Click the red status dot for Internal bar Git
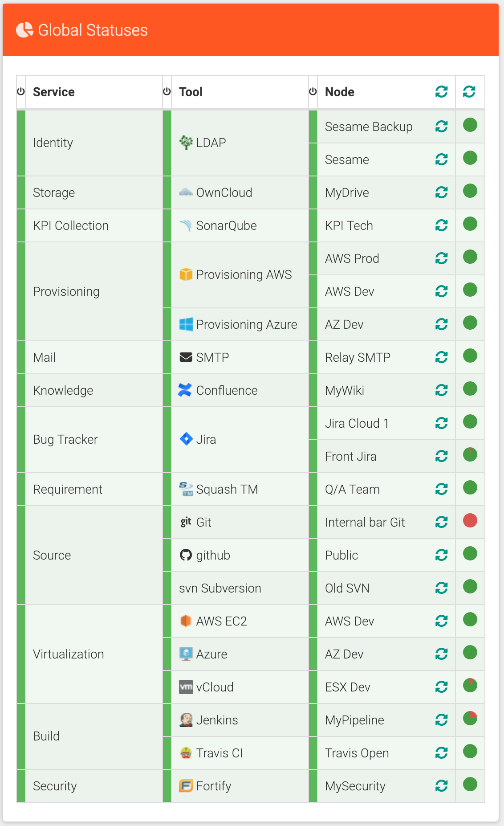The width and height of the screenshot is (504, 826). (470, 520)
